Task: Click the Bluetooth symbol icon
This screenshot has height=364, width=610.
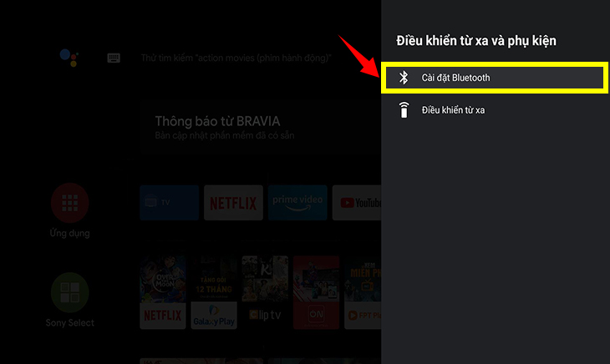Action: 404,78
